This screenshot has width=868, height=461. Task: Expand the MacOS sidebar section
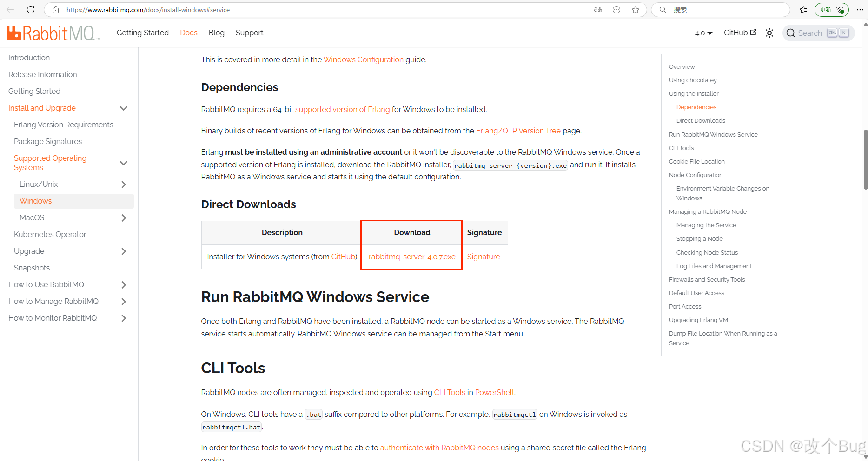click(124, 217)
